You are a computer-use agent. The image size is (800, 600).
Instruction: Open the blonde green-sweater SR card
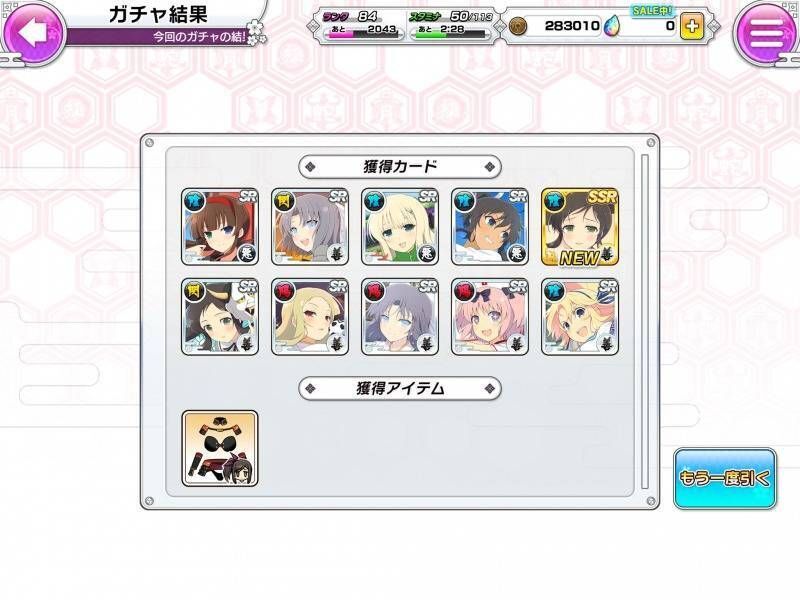(400, 227)
